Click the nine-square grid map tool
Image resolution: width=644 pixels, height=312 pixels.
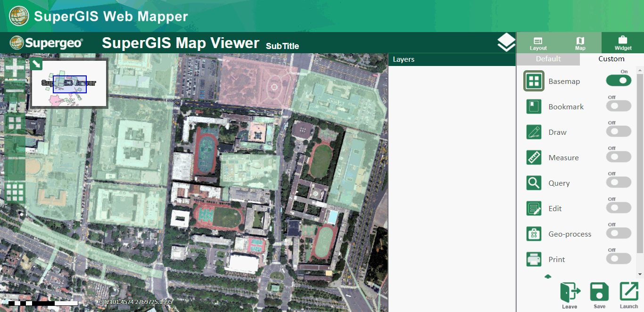point(15,193)
